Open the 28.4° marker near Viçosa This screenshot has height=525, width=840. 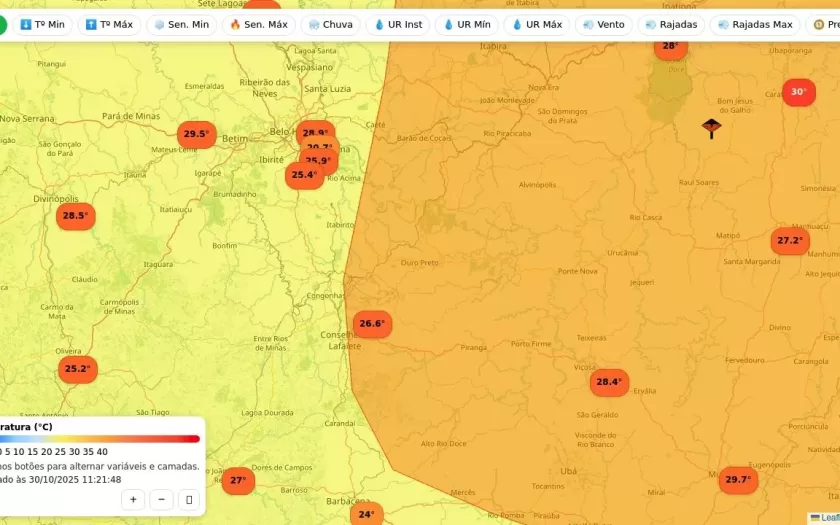[609, 382]
